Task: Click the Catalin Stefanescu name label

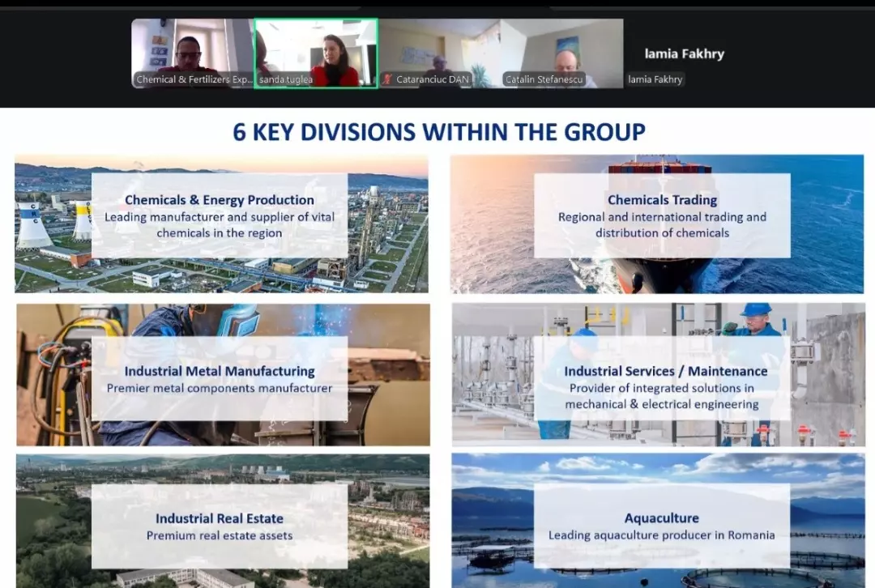Action: tap(544, 79)
